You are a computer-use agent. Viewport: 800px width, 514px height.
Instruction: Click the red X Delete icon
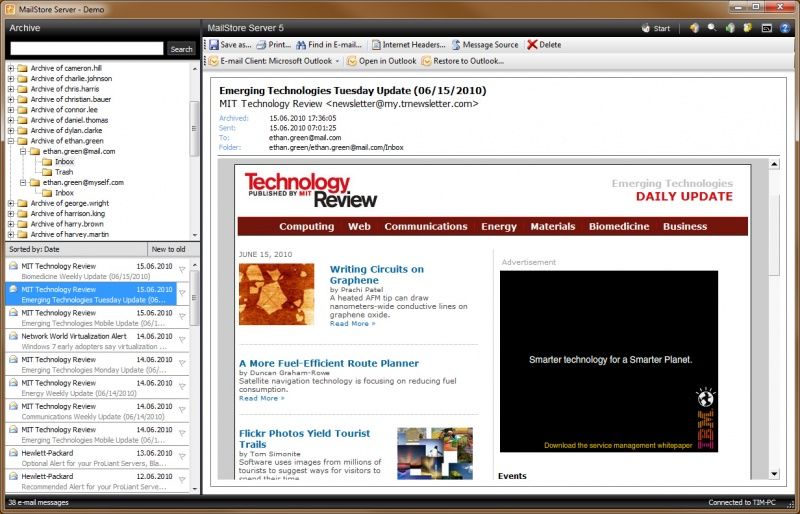pos(532,45)
